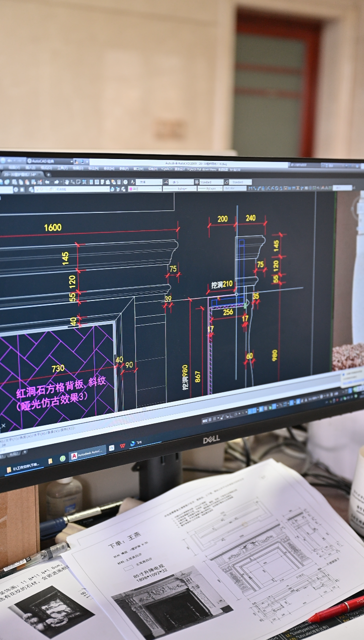Image resolution: width=364 pixels, height=640 pixels.
Task: Open the green round taskbar icon
Action: [x=62, y=458]
